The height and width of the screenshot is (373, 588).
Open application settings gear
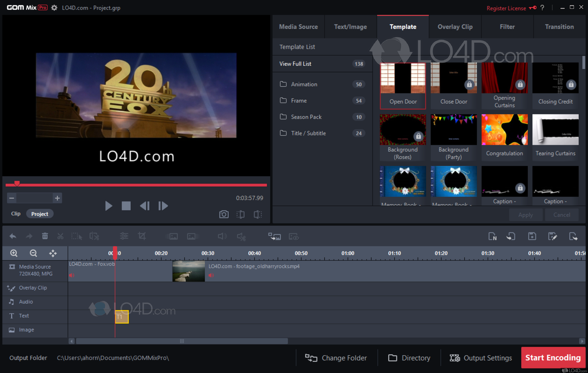click(54, 8)
